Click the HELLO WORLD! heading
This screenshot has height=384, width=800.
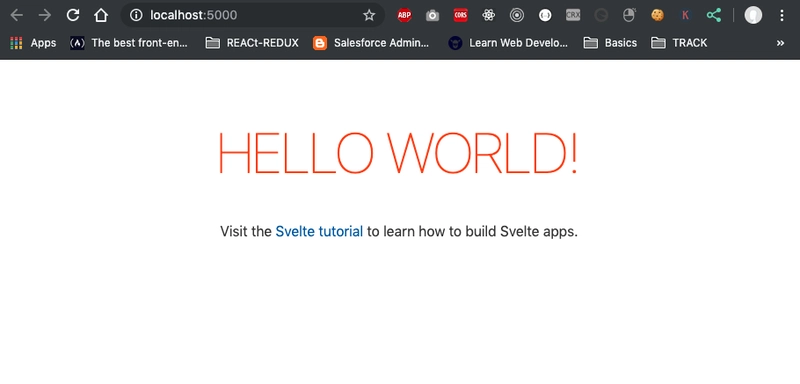398,153
